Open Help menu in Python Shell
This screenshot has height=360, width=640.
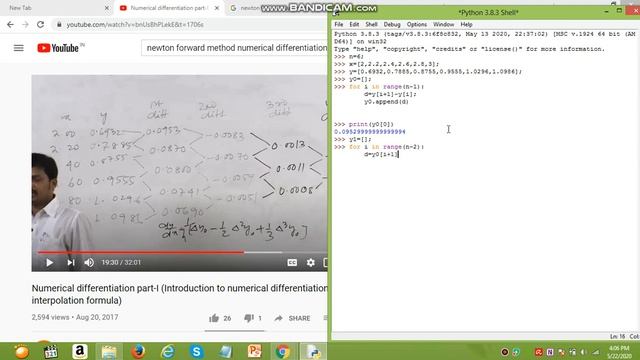tap(466, 24)
